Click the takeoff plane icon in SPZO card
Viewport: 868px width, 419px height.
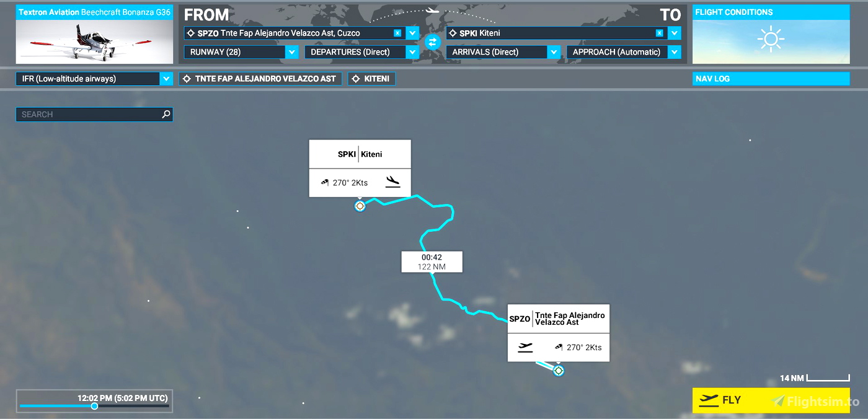[525, 347]
